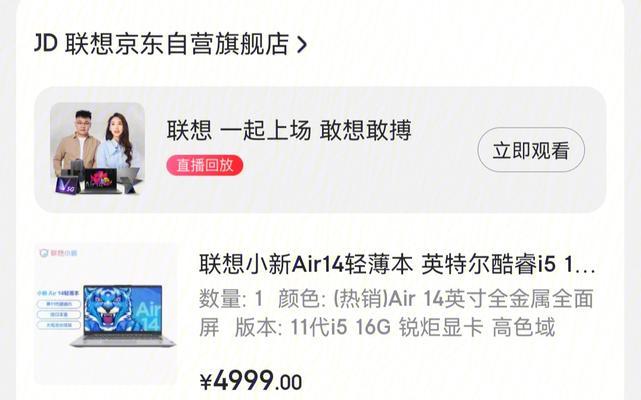Open the Air14 laptop product thumbnail
The width and height of the screenshot is (641, 400).
click(x=105, y=314)
